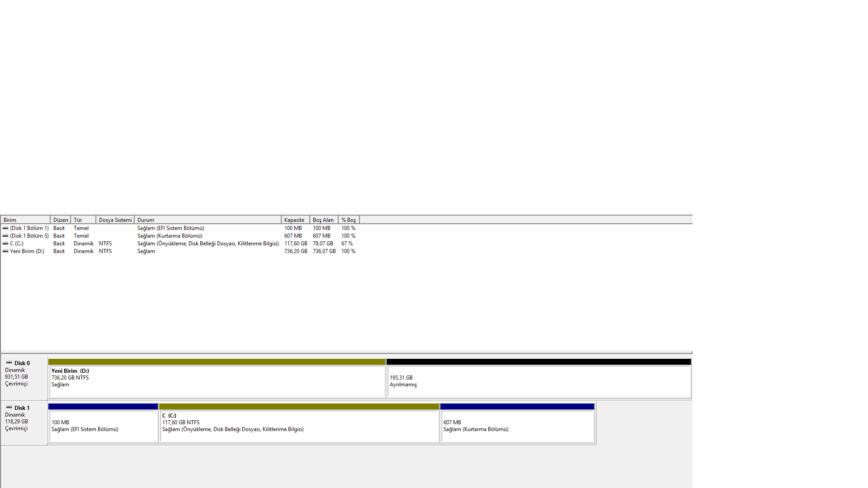868x488 pixels.
Task: Select the C: 117,60 GB NTFS partition block
Action: pyautogui.click(x=298, y=426)
